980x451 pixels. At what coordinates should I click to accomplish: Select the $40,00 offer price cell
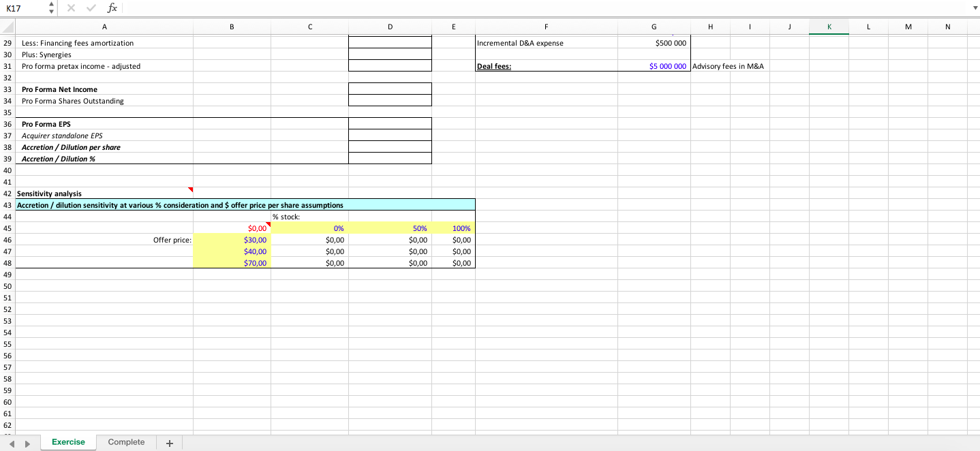(x=232, y=251)
